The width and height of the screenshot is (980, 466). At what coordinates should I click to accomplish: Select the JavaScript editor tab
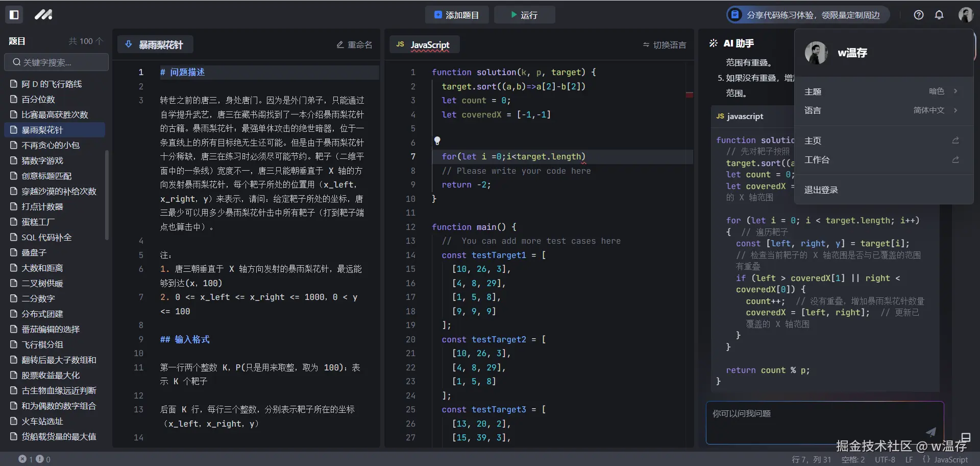coord(424,44)
